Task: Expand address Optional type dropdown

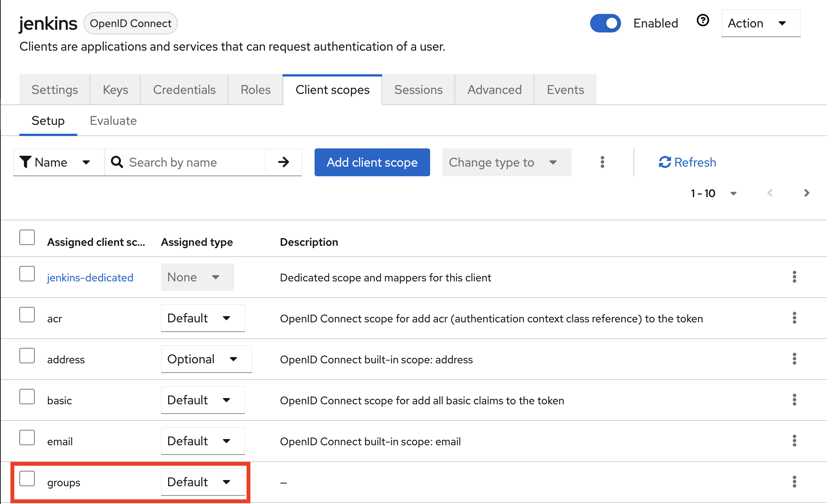Action: tap(206, 359)
